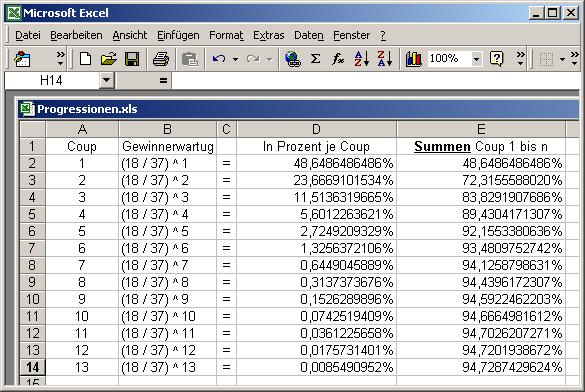The height and width of the screenshot is (392, 585).
Task: Launch the Chart Wizard icon
Action: click(x=413, y=59)
